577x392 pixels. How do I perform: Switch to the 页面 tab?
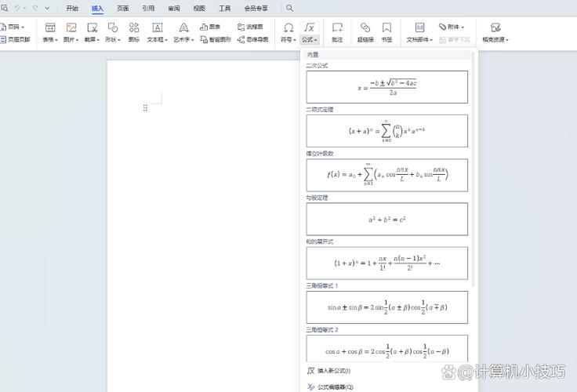point(123,8)
